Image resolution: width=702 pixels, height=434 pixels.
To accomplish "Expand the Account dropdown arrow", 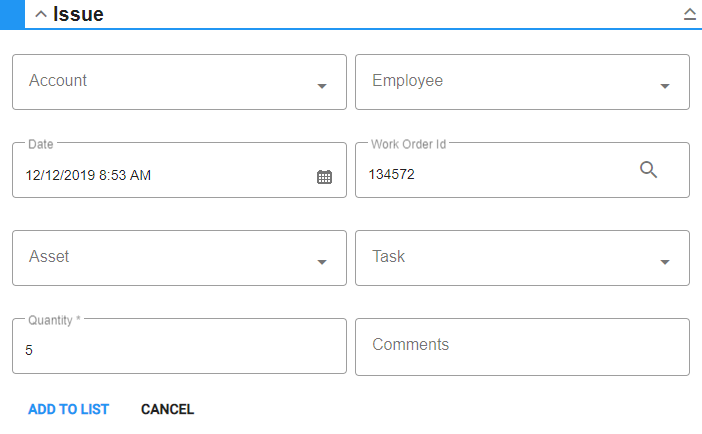I will coord(321,86).
